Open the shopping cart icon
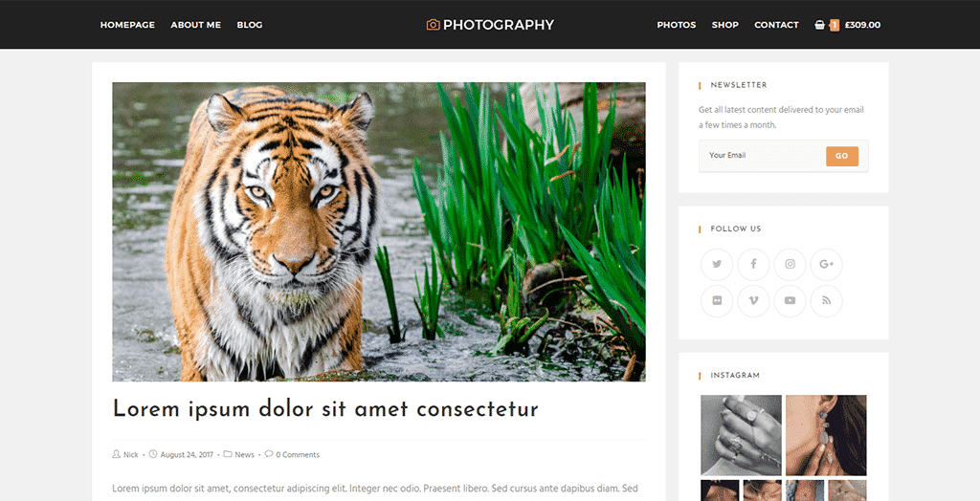The height and width of the screenshot is (501, 980). [820, 25]
